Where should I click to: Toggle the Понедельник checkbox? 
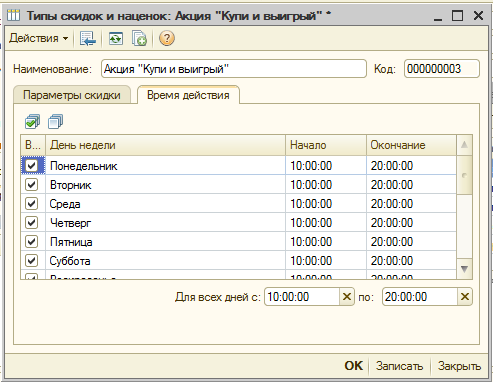click(32, 165)
